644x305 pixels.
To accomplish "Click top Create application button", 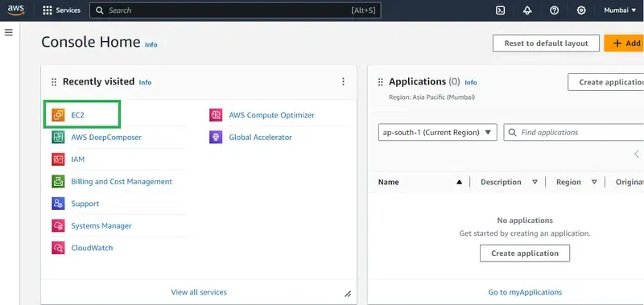I will [x=606, y=82].
